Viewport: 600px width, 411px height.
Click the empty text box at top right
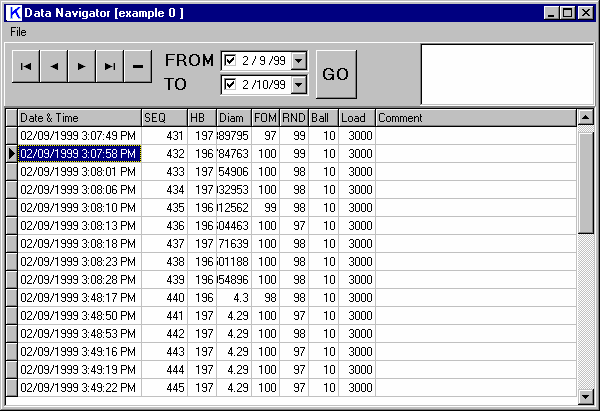click(x=506, y=73)
